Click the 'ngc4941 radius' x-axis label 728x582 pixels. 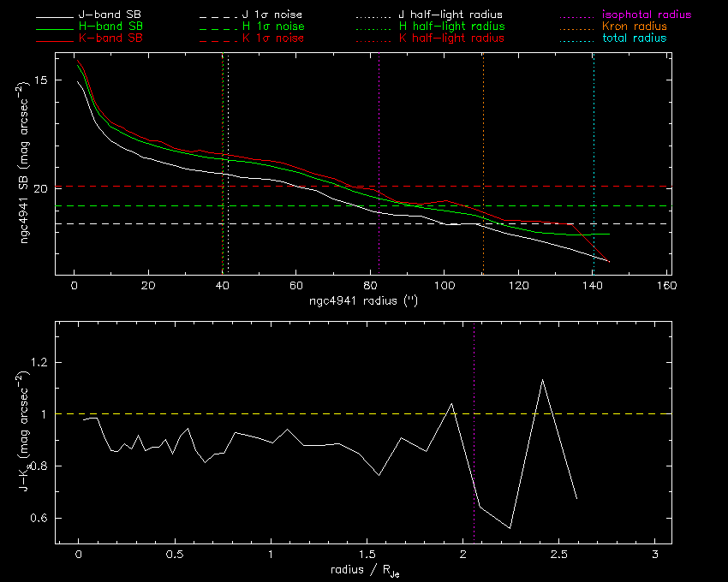point(362,302)
